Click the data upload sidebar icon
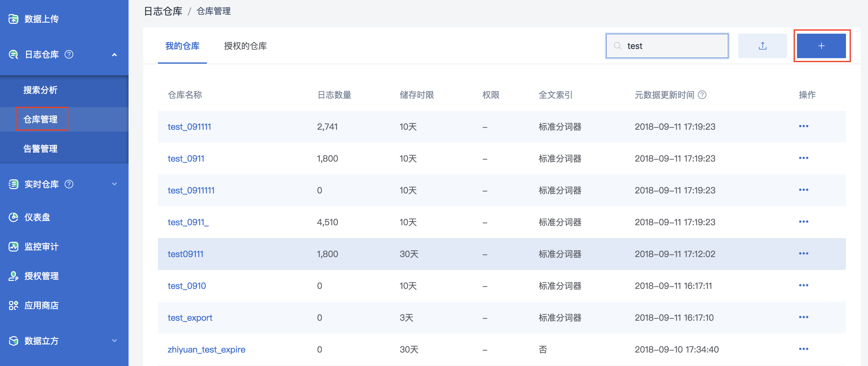The width and height of the screenshot is (868, 366). point(13,19)
